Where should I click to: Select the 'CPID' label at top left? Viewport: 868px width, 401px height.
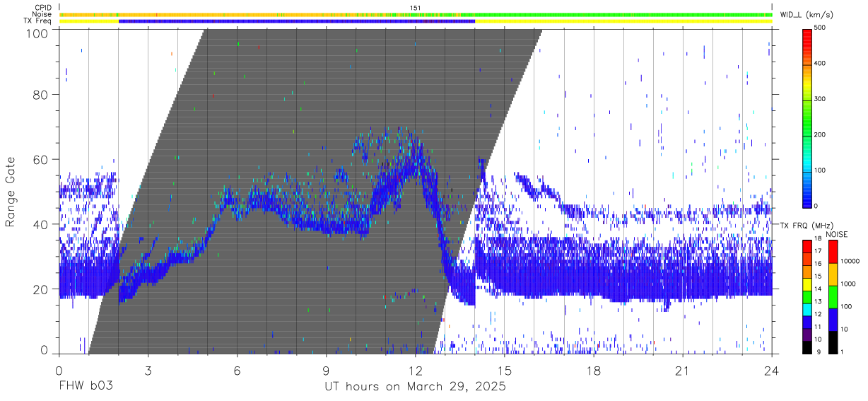click(x=43, y=8)
